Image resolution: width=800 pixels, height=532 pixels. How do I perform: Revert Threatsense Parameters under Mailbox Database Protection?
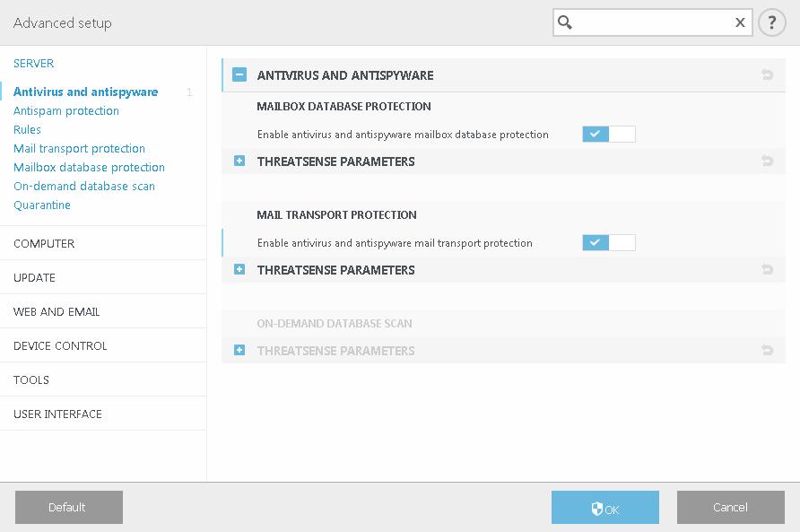coord(768,161)
